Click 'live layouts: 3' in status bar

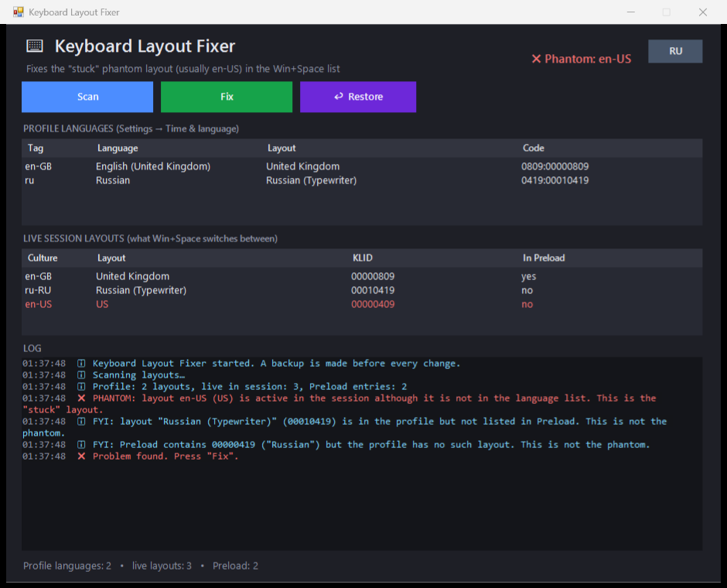point(162,566)
